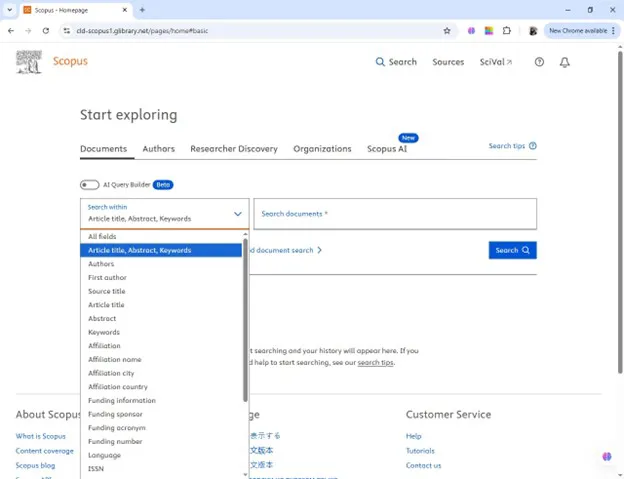Choose Affiliation option
Viewport: 624px width, 479px height.
161,346
